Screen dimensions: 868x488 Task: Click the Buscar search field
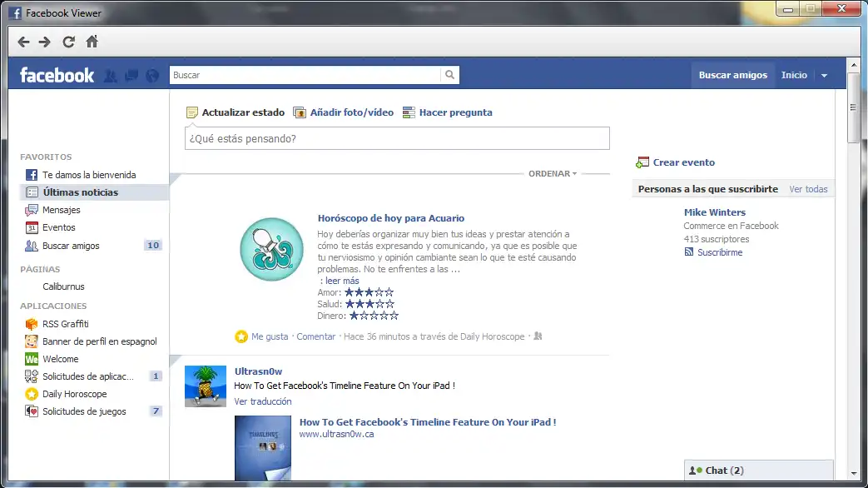coord(305,75)
